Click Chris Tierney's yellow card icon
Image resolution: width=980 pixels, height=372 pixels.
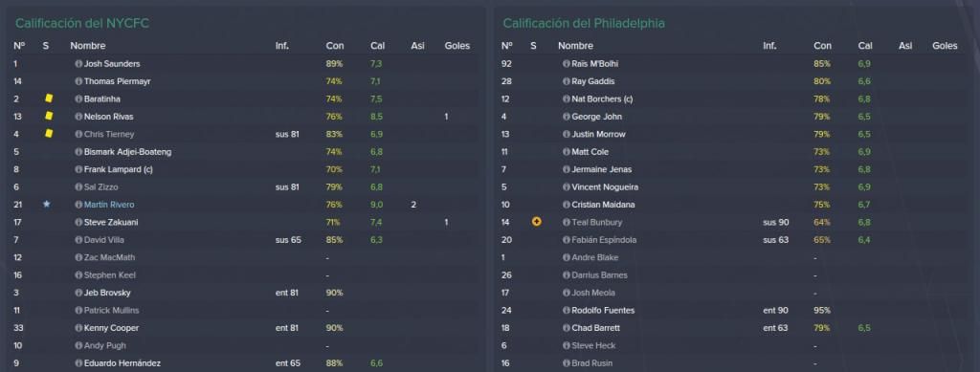tap(49, 134)
